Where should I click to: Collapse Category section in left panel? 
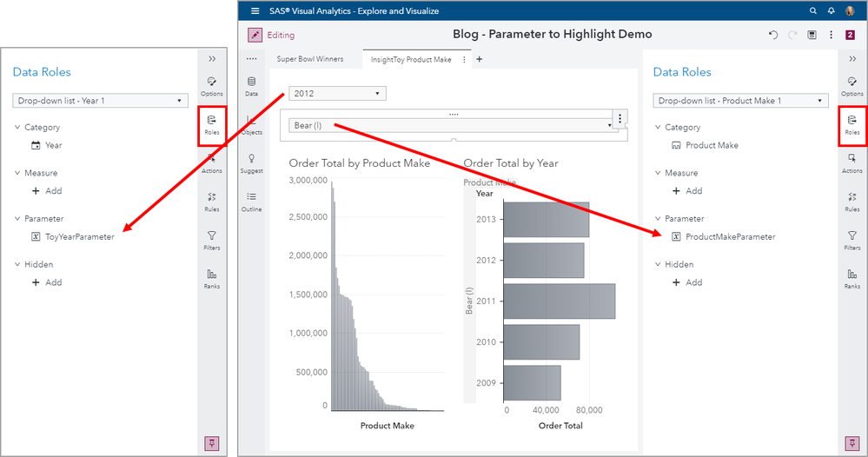click(x=17, y=127)
